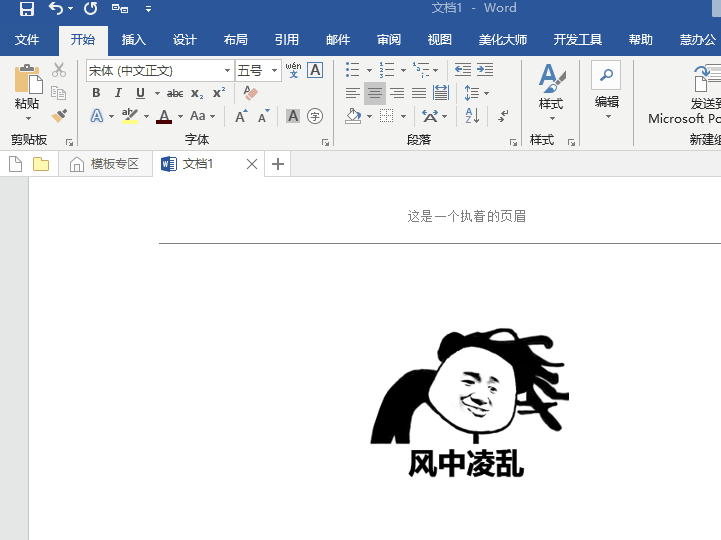721x540 pixels.
Task: Expand multilevel list dropdown arrow
Action: [x=436, y=70]
